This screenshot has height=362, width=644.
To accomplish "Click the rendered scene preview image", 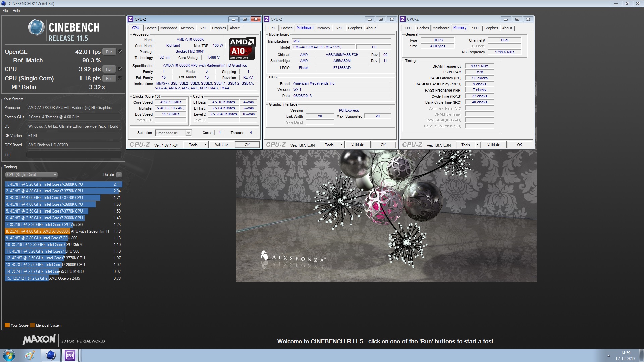I will point(386,216).
